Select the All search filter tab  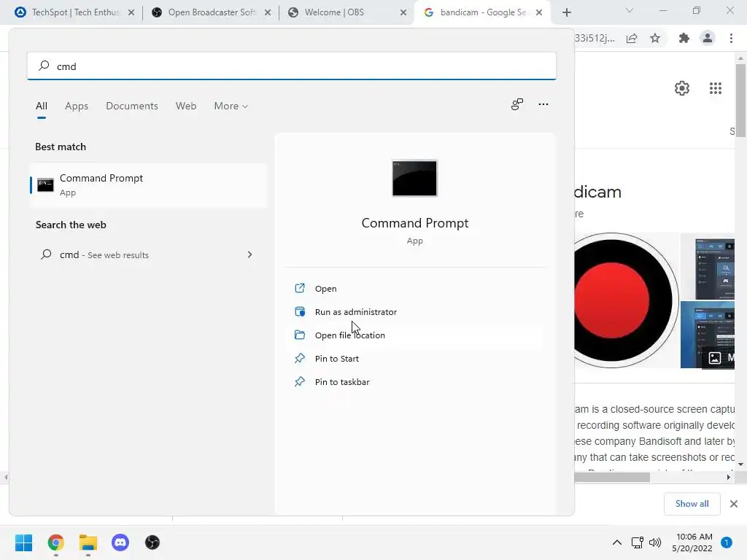pyautogui.click(x=42, y=106)
